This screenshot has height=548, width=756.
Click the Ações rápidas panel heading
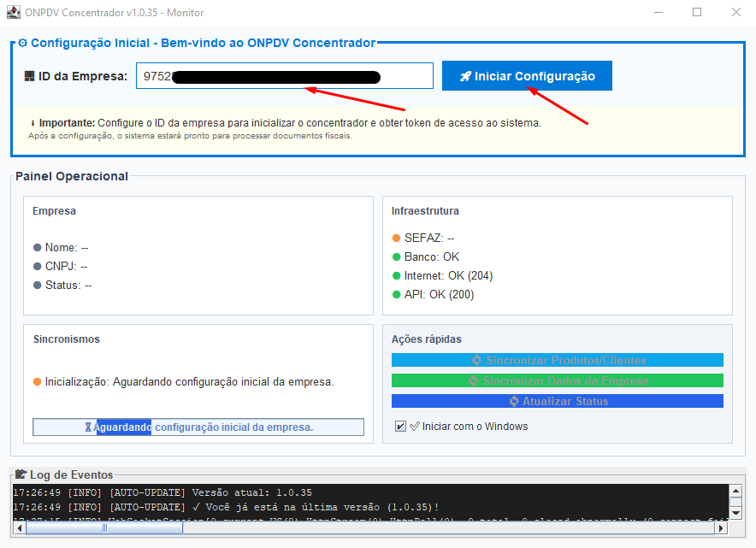point(426,339)
